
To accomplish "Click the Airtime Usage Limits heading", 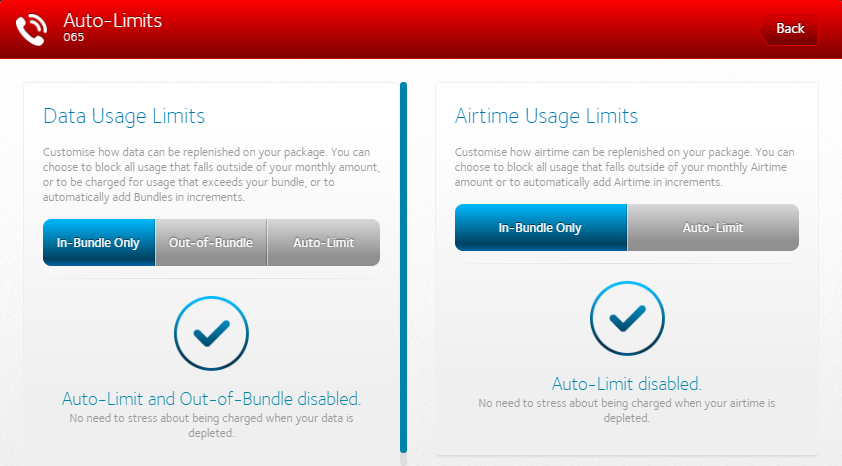I will click(546, 116).
